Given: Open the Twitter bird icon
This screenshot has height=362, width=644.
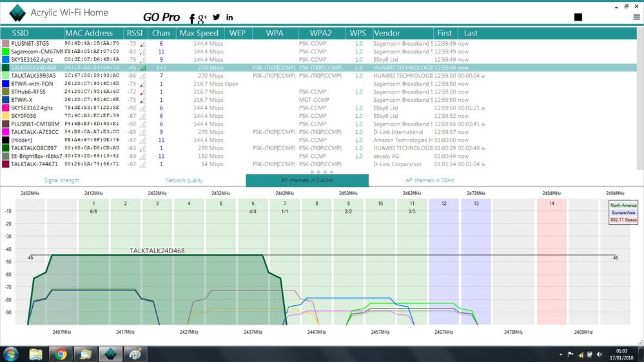Looking at the screenshot, I should tap(217, 17).
